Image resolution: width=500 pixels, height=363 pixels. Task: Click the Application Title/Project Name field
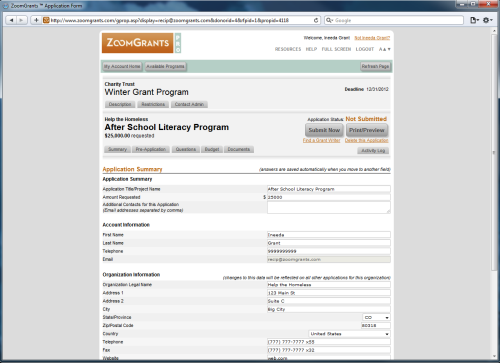point(329,189)
